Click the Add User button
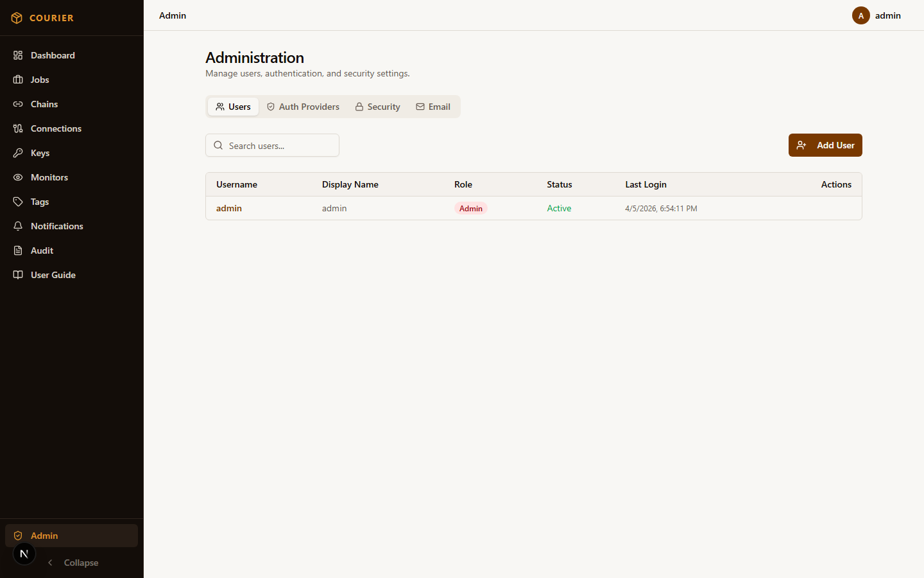Viewport: 924px width, 578px height. (x=825, y=145)
